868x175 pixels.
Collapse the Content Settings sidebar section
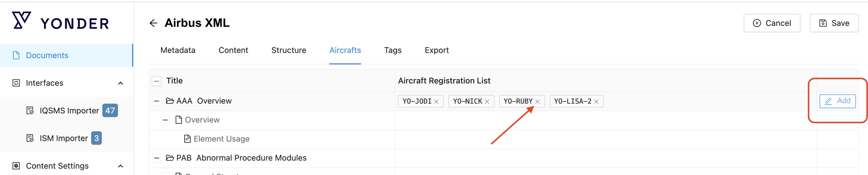pyautogui.click(x=120, y=166)
